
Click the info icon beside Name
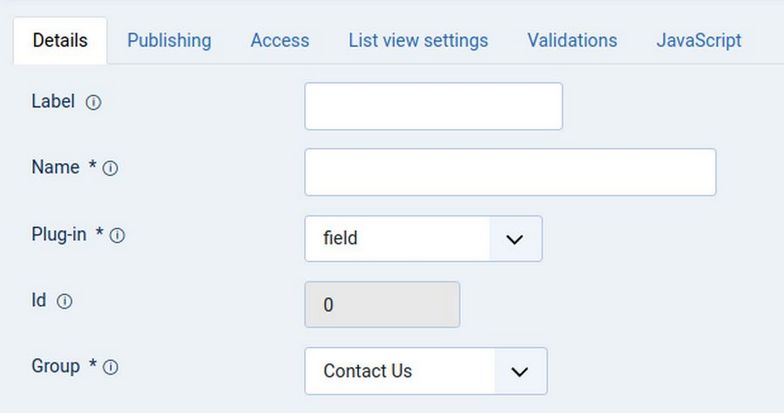(x=110, y=169)
